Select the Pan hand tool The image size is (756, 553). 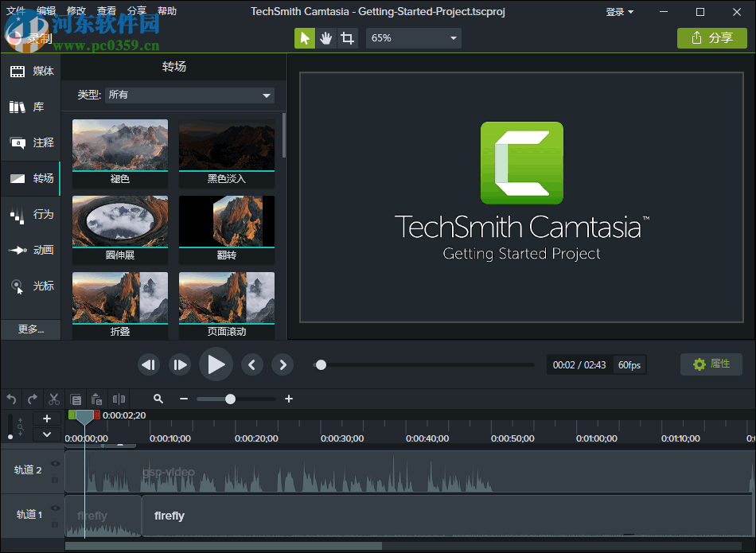coord(325,37)
